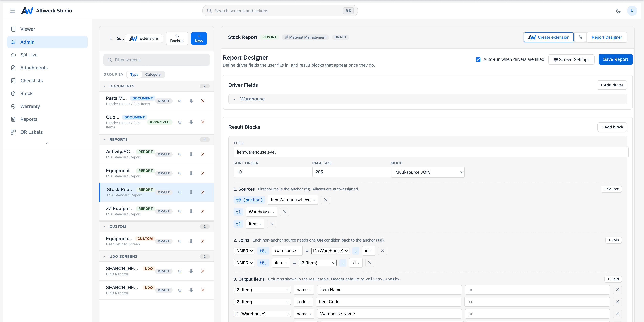
Task: Open the Admin sidebar section
Action: pos(47,42)
